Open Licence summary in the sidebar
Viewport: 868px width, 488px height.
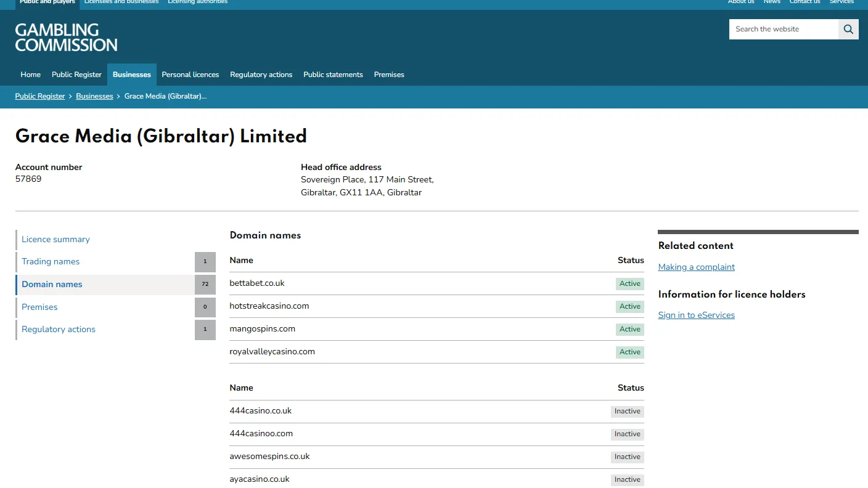pos(55,239)
